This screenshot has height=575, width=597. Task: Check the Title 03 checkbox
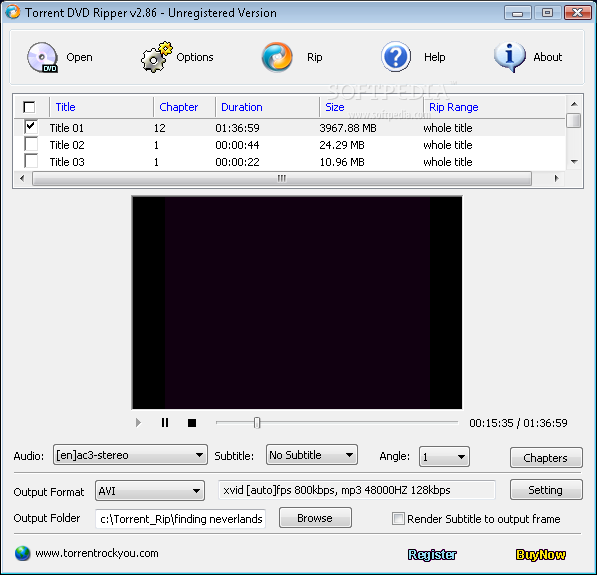point(31,161)
